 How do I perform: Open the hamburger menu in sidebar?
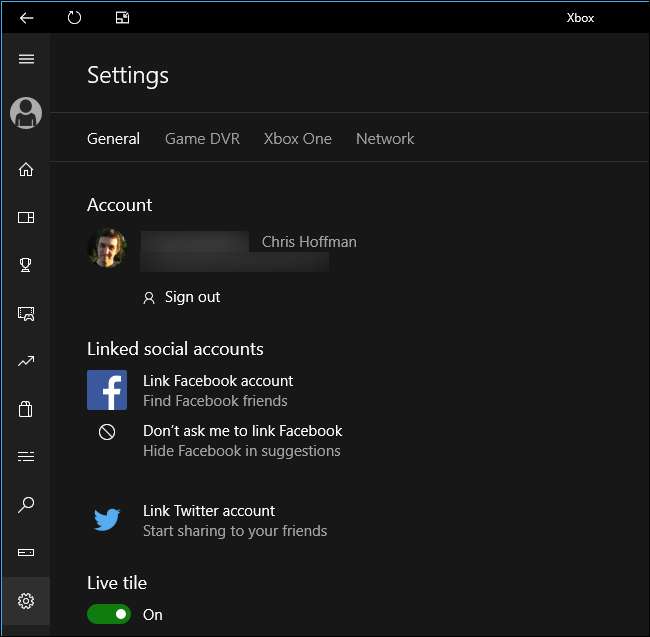pos(26,59)
